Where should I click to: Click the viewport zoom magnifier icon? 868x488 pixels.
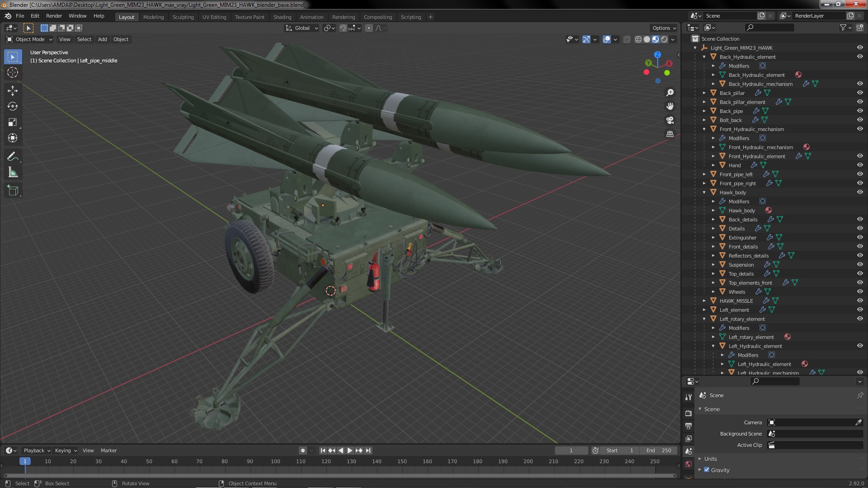tap(670, 93)
